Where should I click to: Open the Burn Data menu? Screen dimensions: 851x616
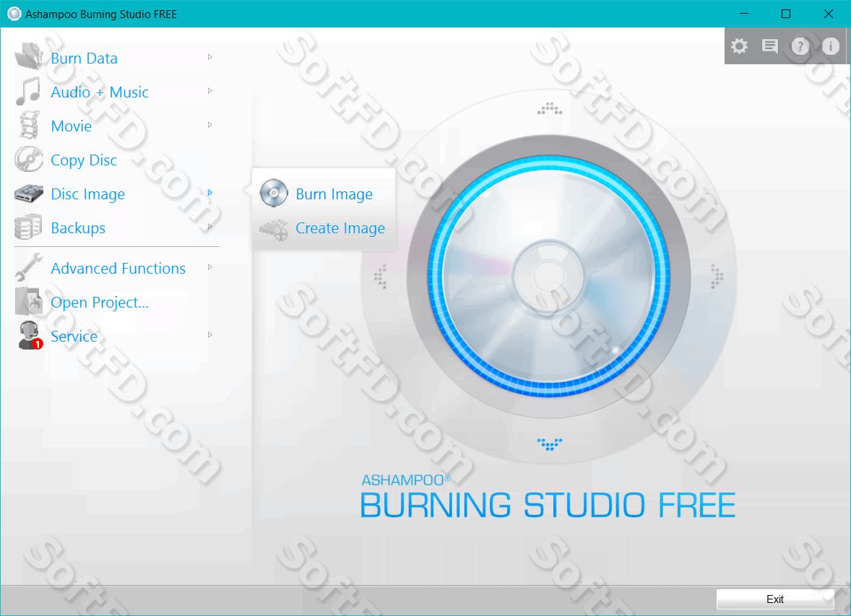pos(84,58)
